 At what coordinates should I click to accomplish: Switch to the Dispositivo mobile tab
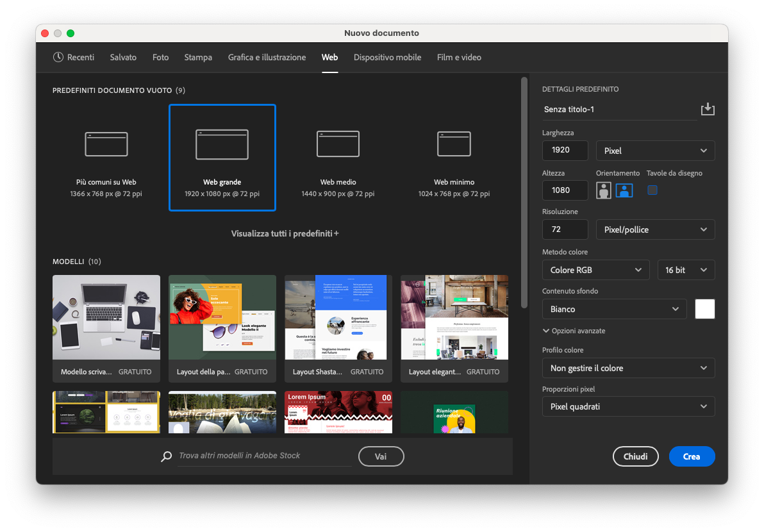pos(387,57)
